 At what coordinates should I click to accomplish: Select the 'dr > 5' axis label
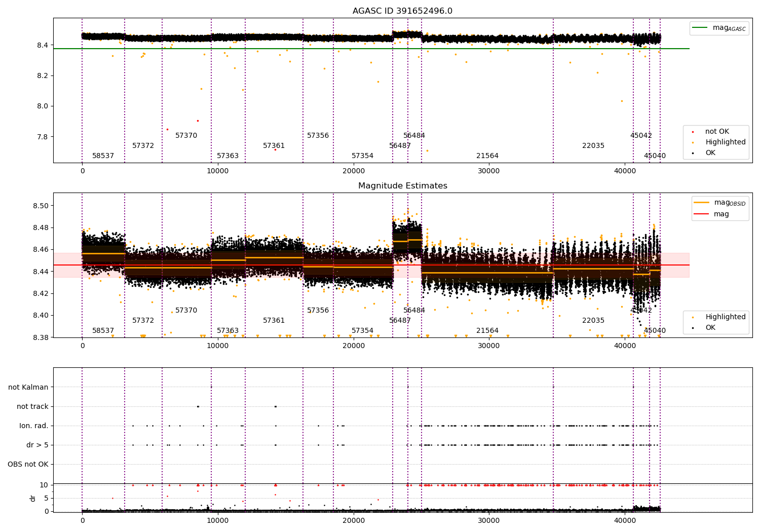click(x=37, y=445)
